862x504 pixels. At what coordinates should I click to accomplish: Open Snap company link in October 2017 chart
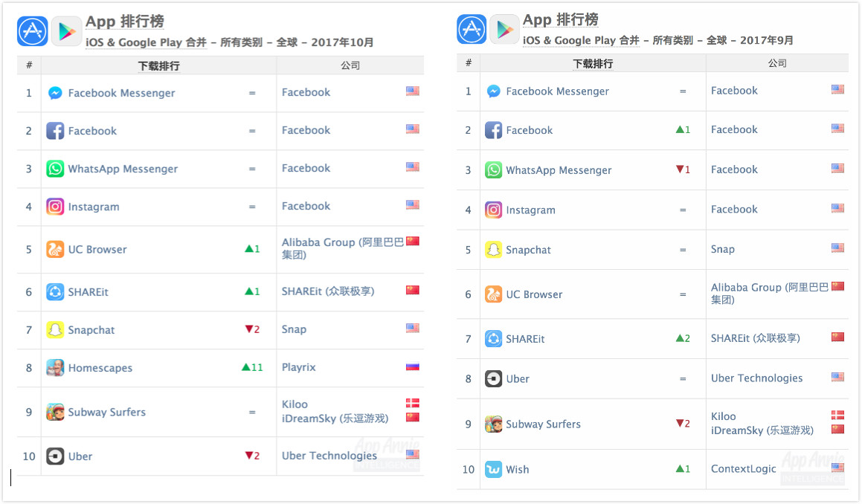[294, 329]
